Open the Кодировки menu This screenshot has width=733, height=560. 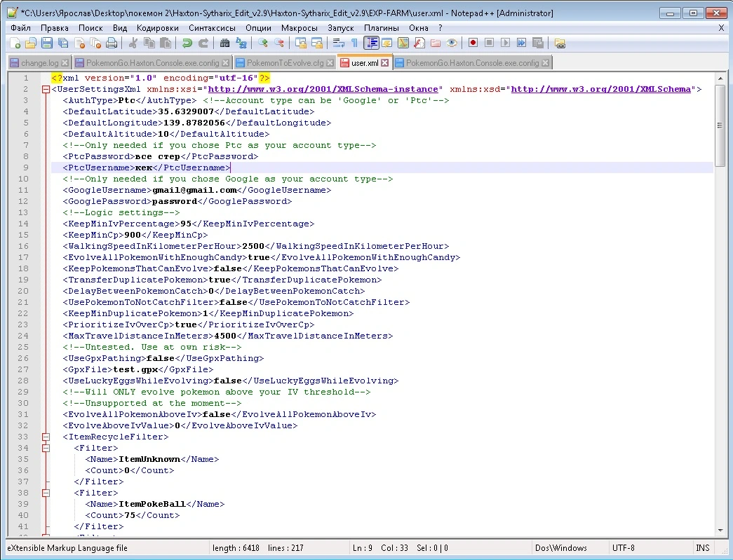pyautogui.click(x=158, y=28)
